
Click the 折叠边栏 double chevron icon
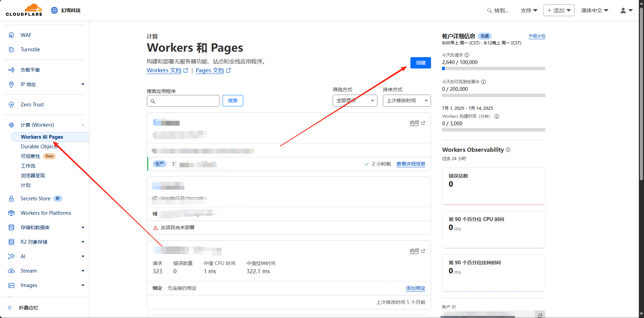coord(10,308)
